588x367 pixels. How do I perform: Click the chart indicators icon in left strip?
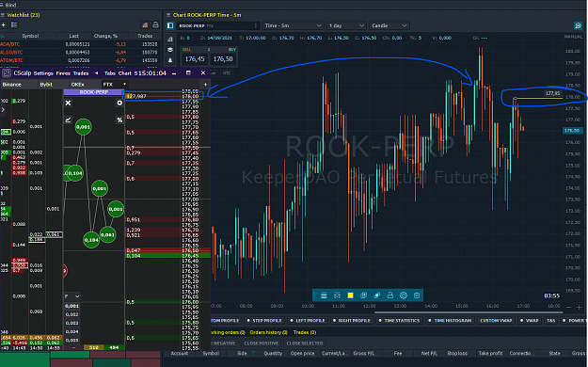[170, 40]
